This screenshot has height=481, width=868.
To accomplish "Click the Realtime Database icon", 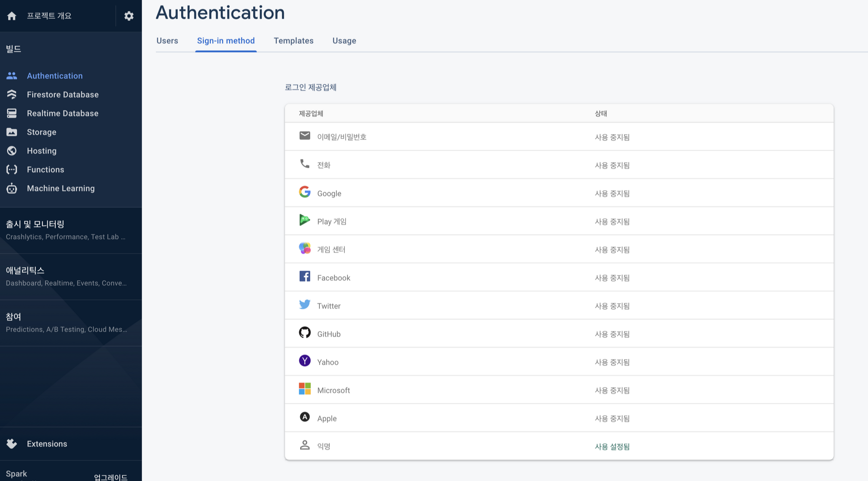I will click(x=12, y=113).
